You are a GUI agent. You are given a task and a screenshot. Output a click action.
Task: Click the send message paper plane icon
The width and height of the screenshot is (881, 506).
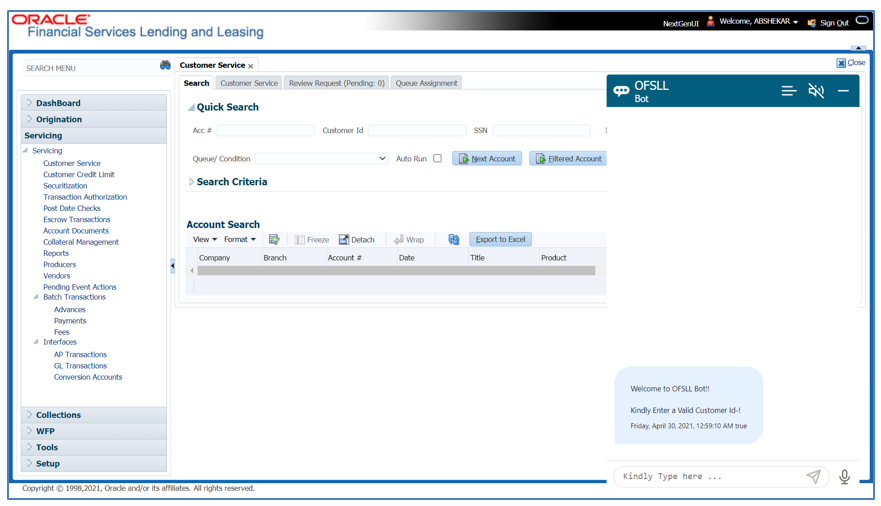point(813,476)
